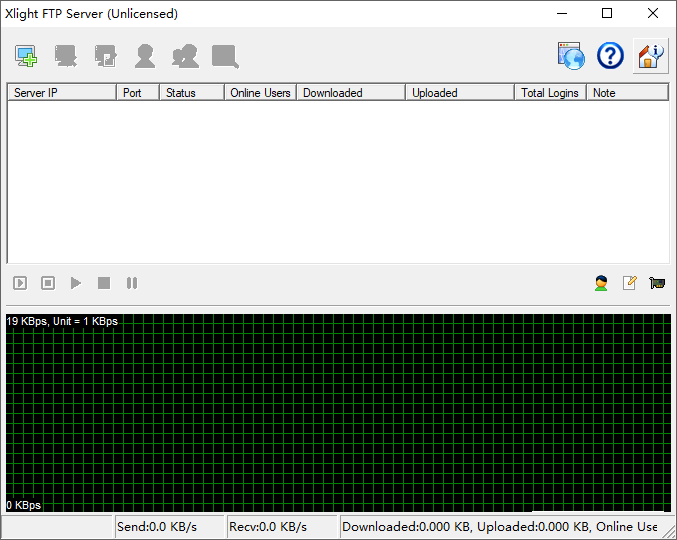Click the 19 KBps, Unit = 1 KBps label
677x540 pixels.
click(x=62, y=321)
